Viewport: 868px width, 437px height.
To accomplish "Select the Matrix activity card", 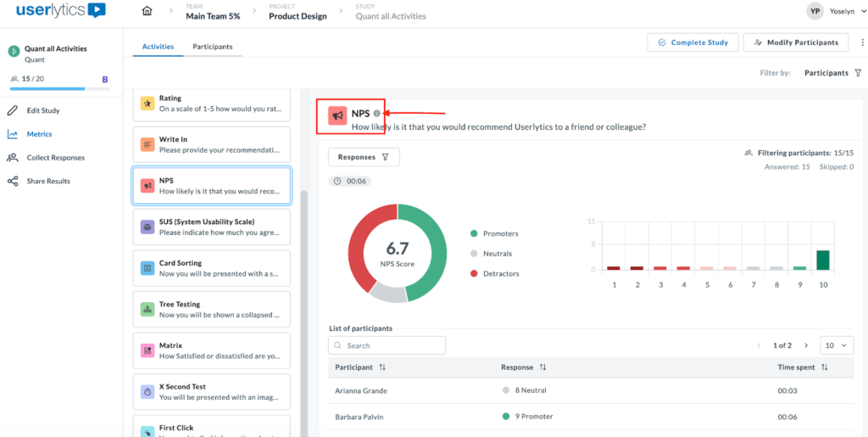I will pos(211,350).
